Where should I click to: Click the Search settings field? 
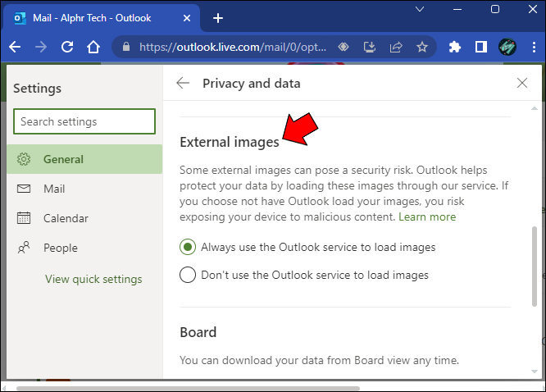[x=84, y=121]
